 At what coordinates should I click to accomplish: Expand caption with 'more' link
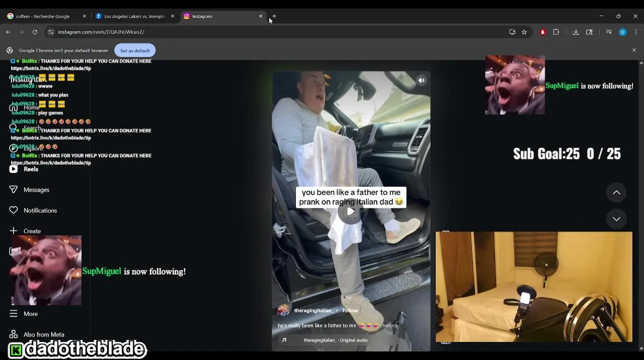[x=391, y=325]
